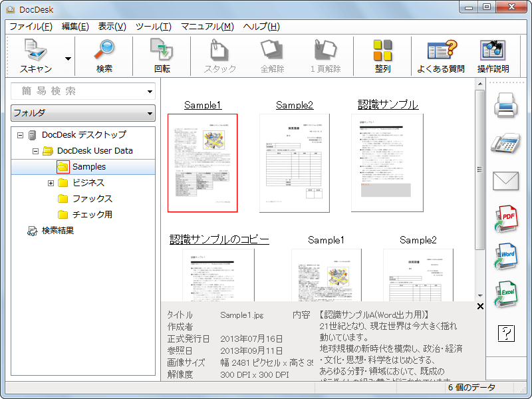Convert to PDF with PDF icon

point(506,219)
